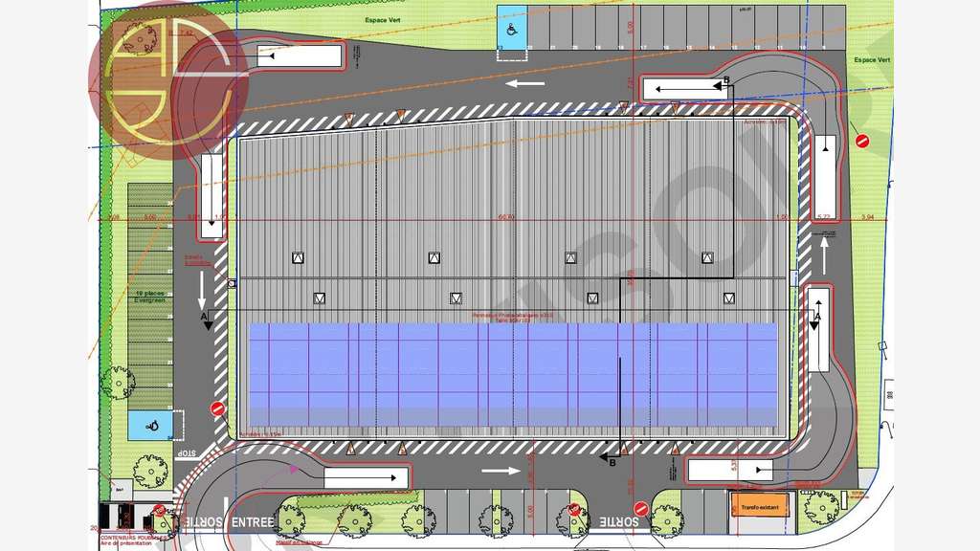
Task: Click the white right-pointing arrow on the bottom road
Action: click(501, 471)
